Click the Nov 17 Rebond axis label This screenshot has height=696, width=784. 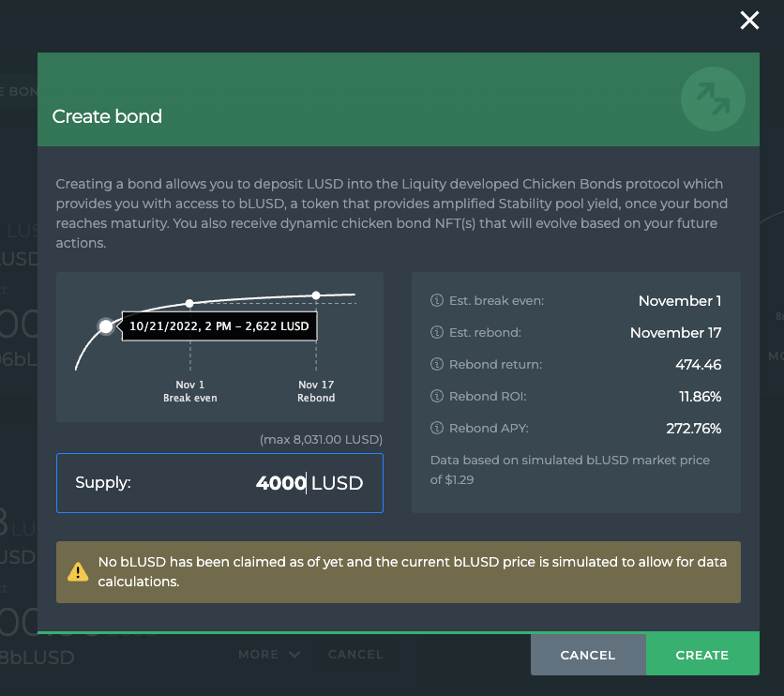pyautogui.click(x=316, y=391)
